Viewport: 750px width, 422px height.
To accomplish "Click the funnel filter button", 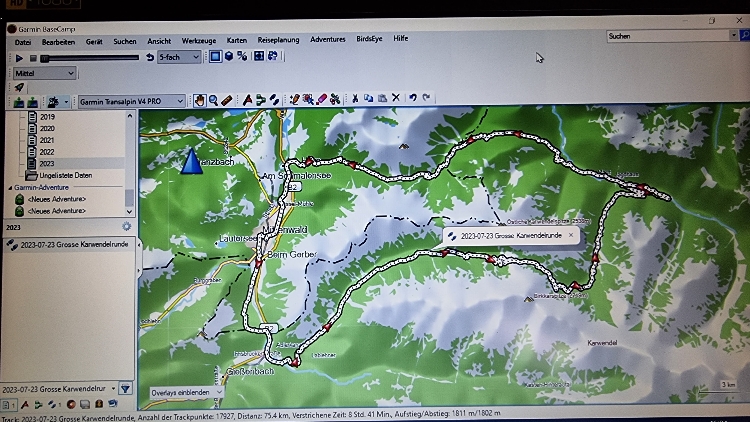I will click(126, 389).
